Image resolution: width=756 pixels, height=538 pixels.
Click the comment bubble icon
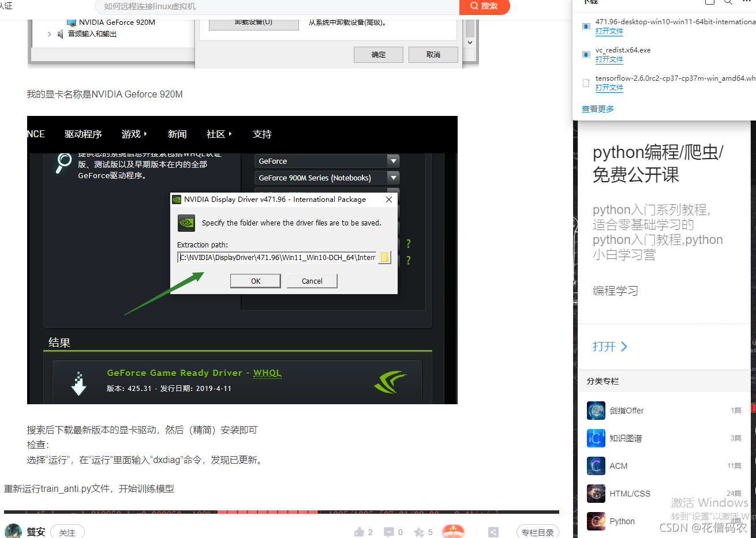click(x=389, y=532)
